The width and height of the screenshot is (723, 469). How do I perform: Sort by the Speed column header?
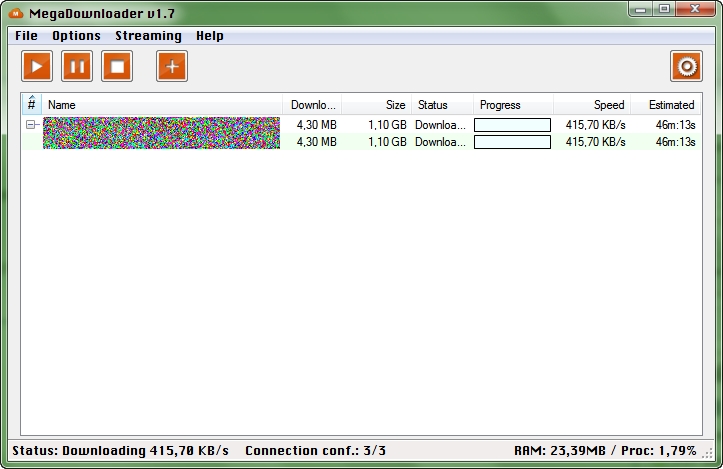tap(592, 105)
